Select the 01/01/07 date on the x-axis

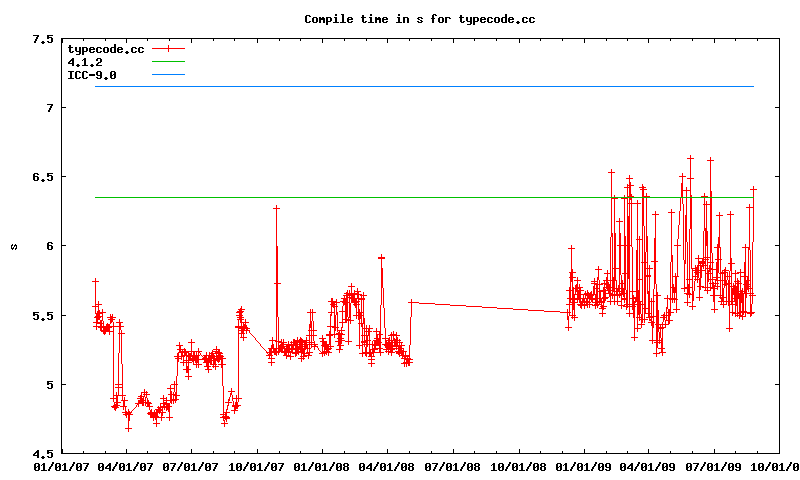tap(62, 466)
